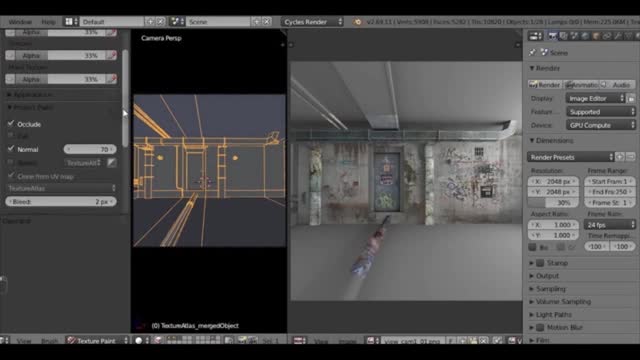
Task: Click the scene browse icon in header
Action: pos(177,22)
